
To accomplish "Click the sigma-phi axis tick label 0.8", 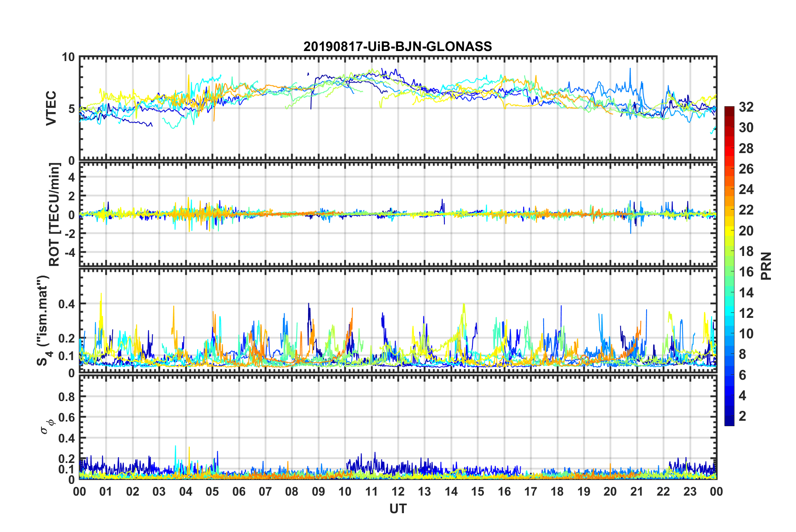I will [x=67, y=396].
